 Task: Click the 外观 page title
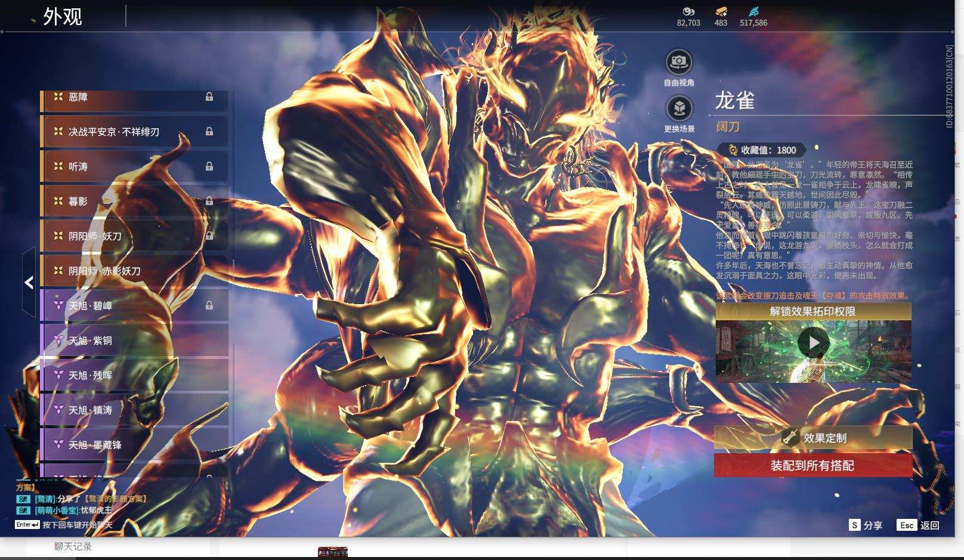[63, 17]
